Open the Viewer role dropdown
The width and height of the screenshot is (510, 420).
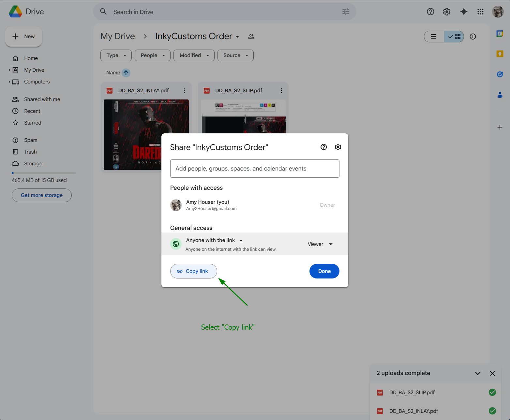click(320, 244)
